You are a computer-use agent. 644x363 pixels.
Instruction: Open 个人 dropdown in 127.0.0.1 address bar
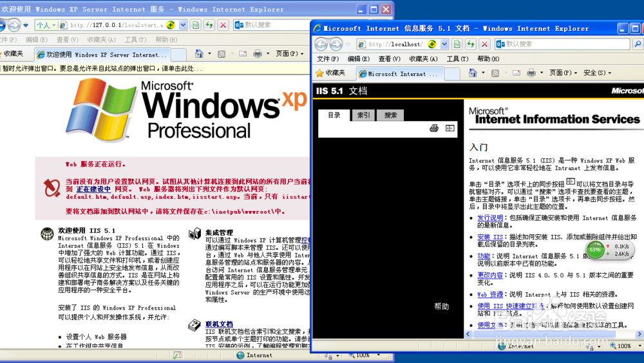[x=46, y=26]
